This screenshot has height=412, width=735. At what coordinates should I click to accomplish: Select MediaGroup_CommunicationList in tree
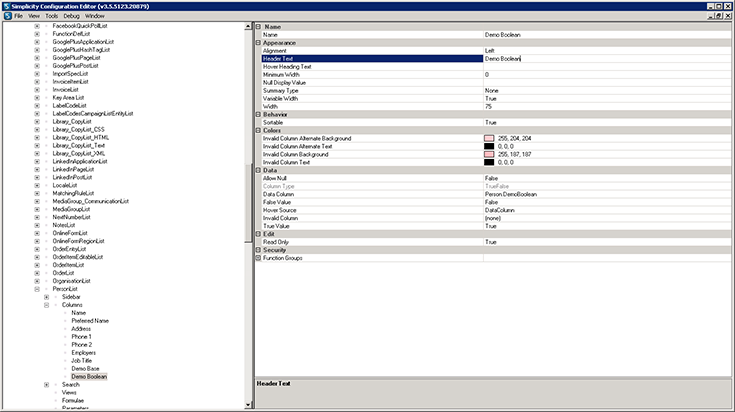click(x=90, y=201)
